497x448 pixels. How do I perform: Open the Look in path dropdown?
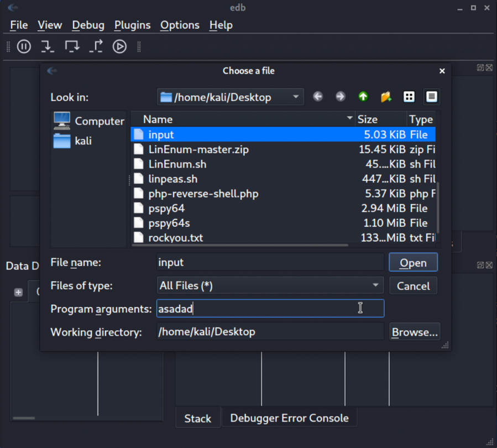(x=231, y=97)
